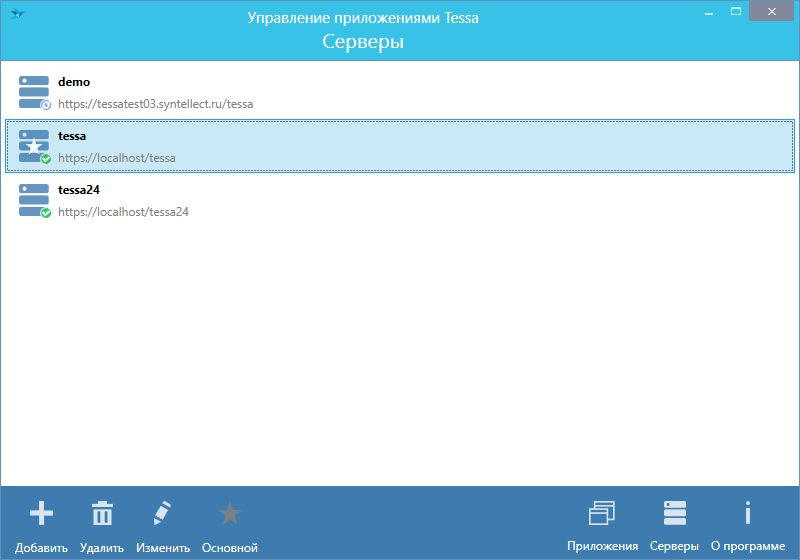The height and width of the screenshot is (560, 800).
Task: Minimize the Tessa window
Action: point(709,12)
